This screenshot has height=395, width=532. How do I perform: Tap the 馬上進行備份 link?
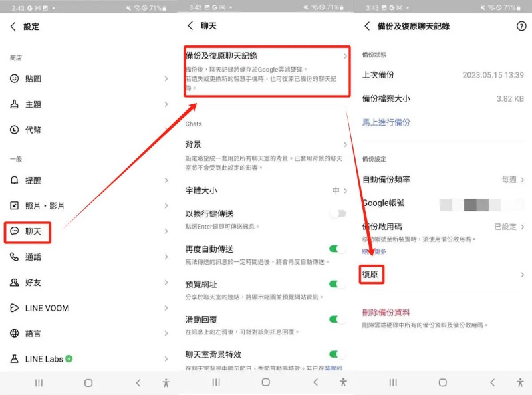pos(386,122)
